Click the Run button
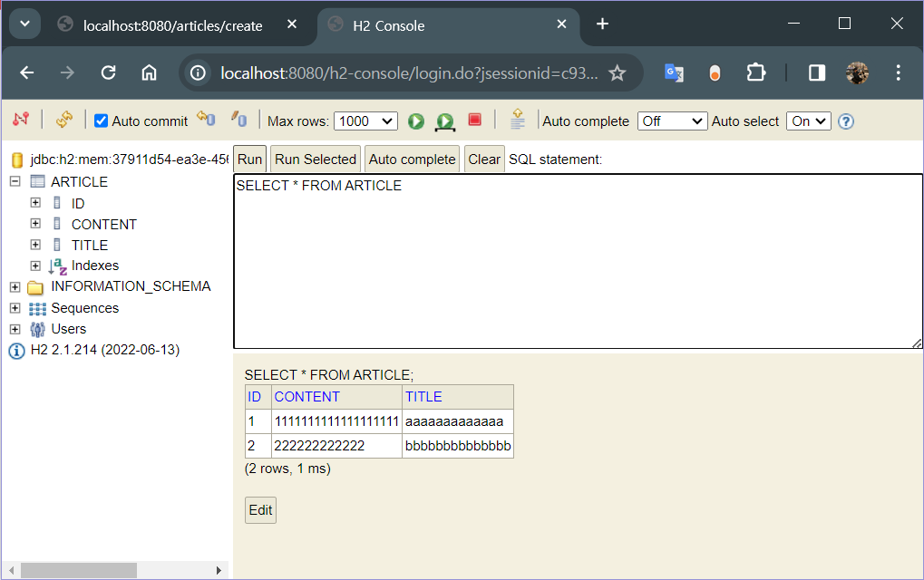 (x=250, y=159)
